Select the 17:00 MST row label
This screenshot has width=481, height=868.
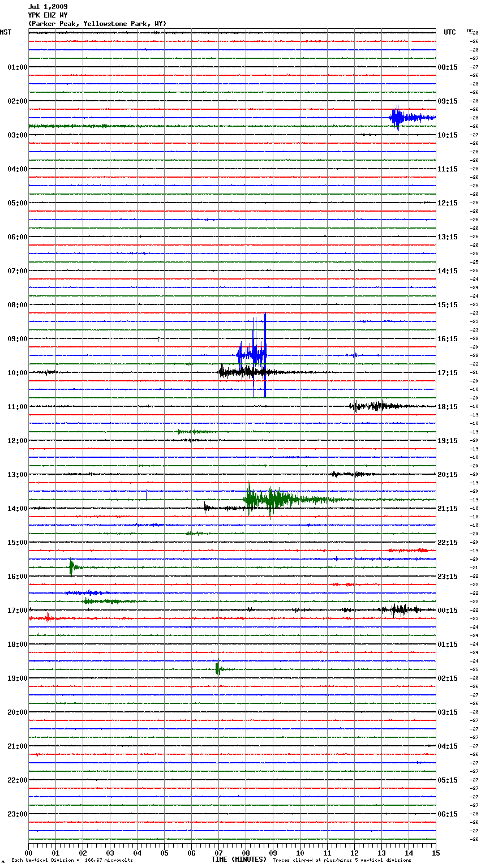click(x=18, y=611)
